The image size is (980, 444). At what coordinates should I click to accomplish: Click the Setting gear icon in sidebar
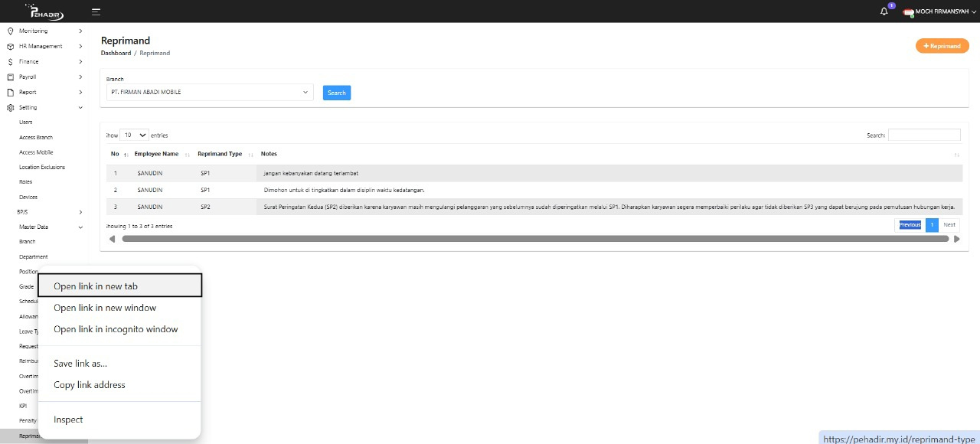click(x=11, y=108)
